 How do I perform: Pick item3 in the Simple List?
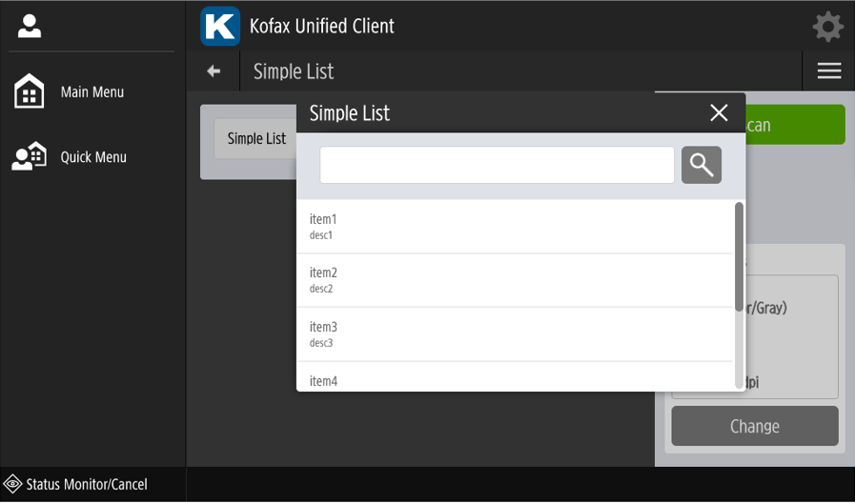coord(515,334)
